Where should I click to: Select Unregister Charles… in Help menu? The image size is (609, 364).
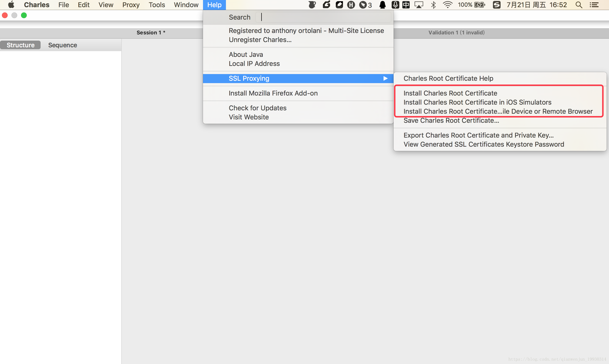pos(298,40)
